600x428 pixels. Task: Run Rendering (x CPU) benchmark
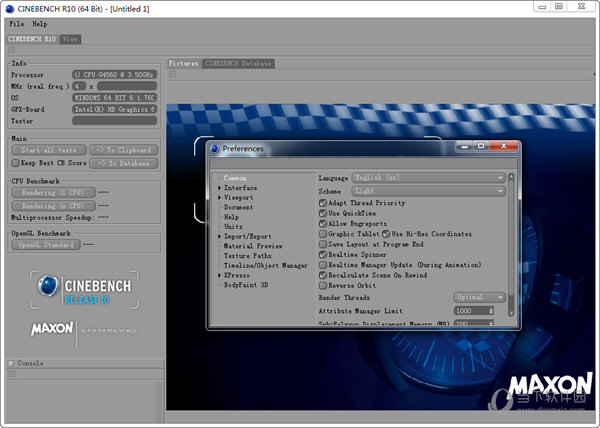coord(54,206)
